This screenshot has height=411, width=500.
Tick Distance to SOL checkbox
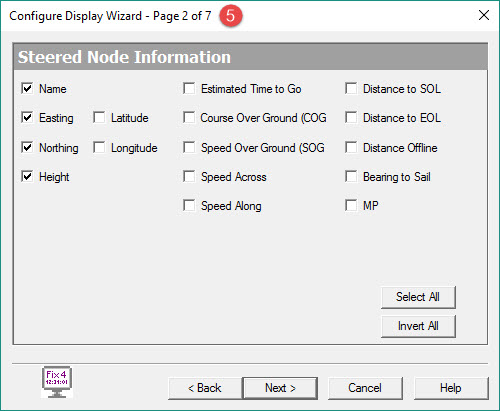[x=351, y=89]
